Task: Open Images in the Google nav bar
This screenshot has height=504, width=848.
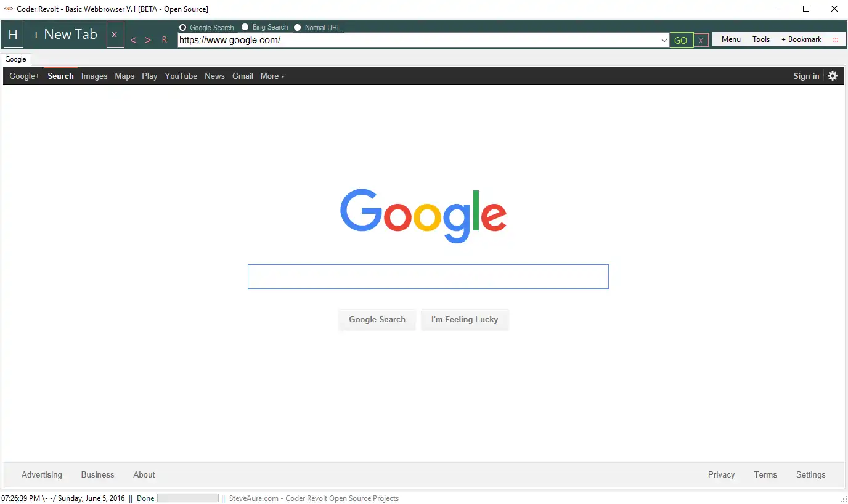Action: 94,76
